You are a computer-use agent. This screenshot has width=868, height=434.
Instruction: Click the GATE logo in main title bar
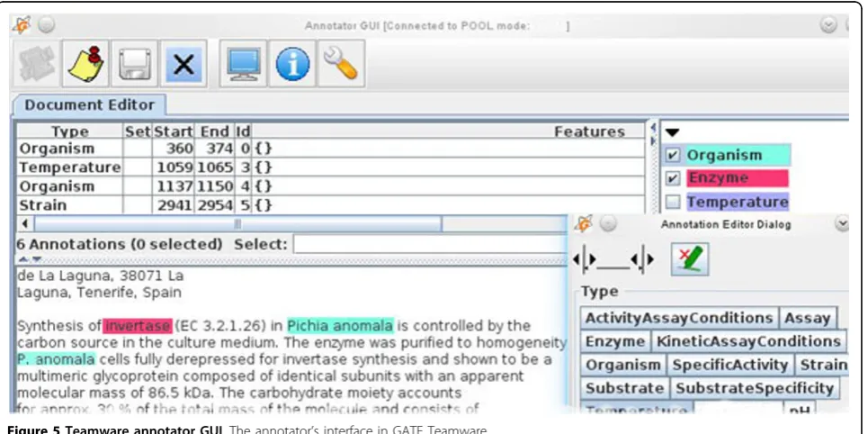coord(23,25)
